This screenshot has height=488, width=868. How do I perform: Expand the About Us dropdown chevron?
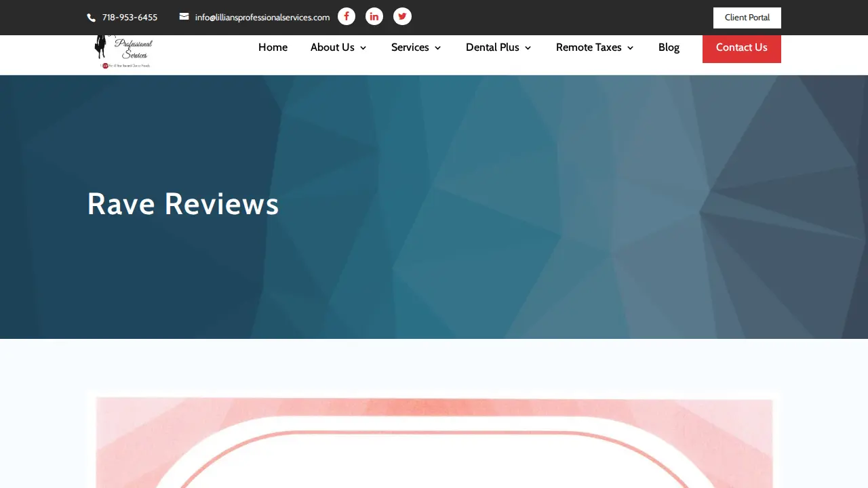click(363, 48)
